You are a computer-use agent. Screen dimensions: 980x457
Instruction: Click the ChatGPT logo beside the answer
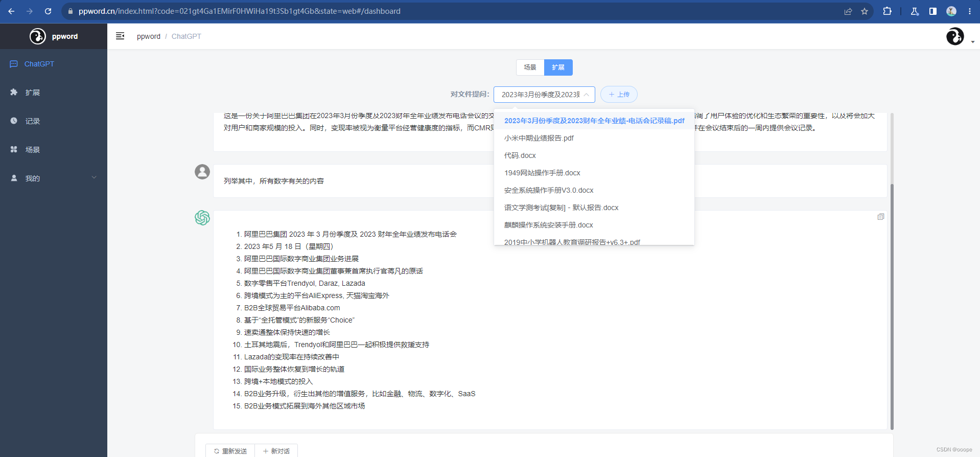point(202,218)
